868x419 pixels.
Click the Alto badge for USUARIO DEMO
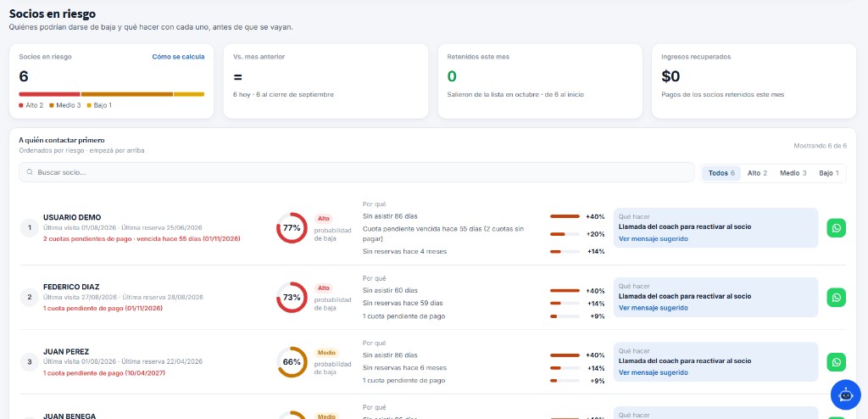[x=323, y=218]
